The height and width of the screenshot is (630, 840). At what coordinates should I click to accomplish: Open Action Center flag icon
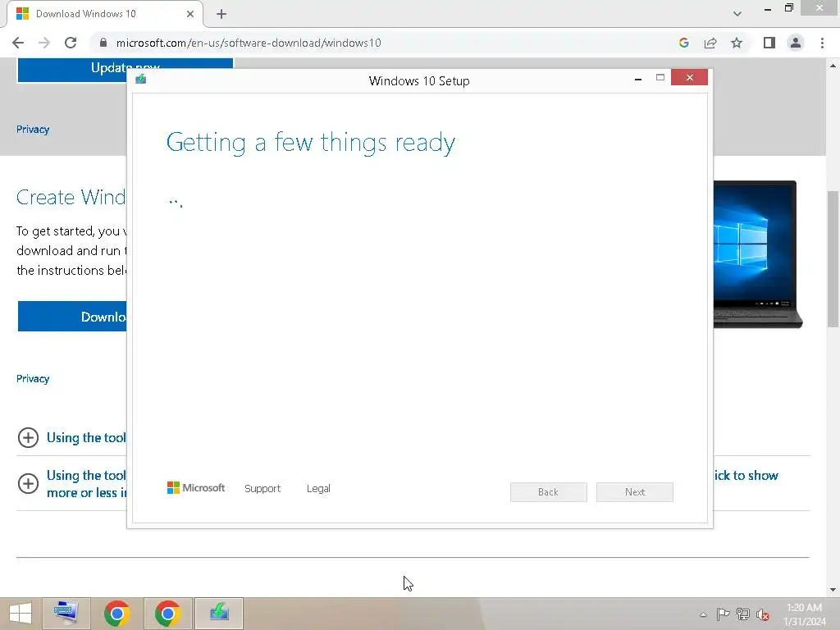coord(723,614)
